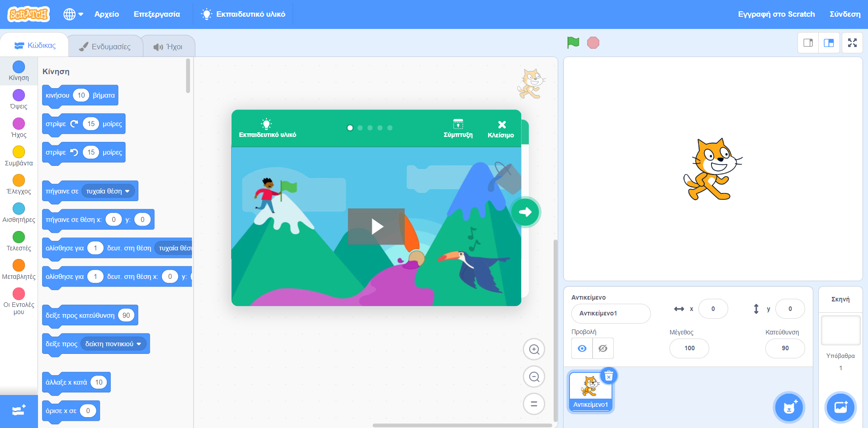
Task: Reset workspace zoom to default
Action: tap(534, 404)
